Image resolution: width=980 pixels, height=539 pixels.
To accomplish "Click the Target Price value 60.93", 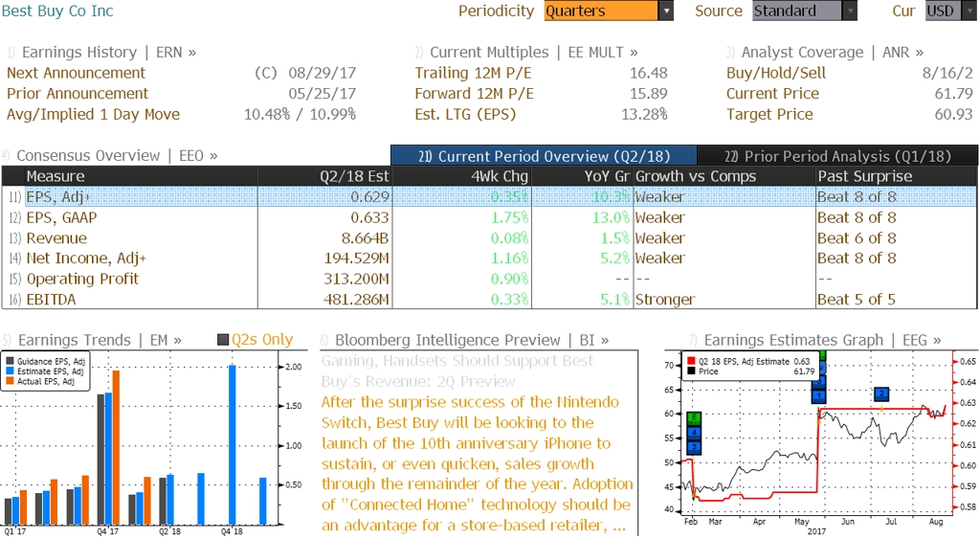I will [954, 115].
